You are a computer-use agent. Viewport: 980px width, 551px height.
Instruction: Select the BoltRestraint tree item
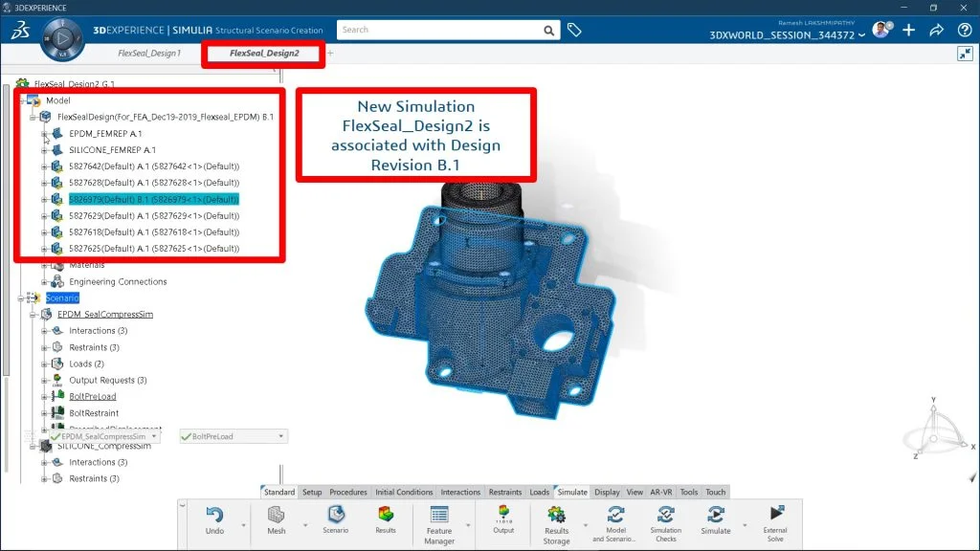click(94, 413)
